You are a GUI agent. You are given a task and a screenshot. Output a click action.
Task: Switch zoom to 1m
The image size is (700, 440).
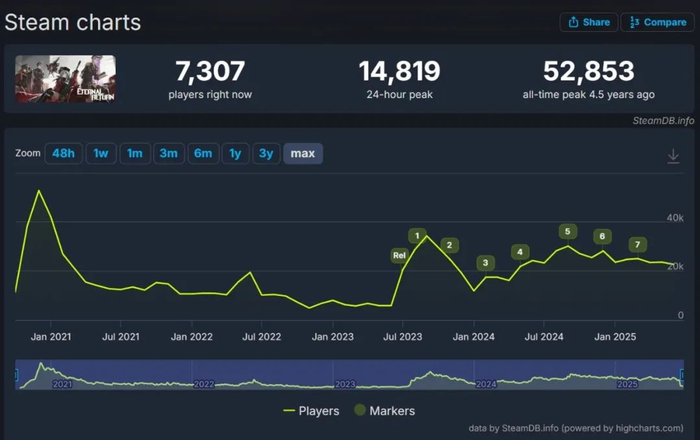135,154
